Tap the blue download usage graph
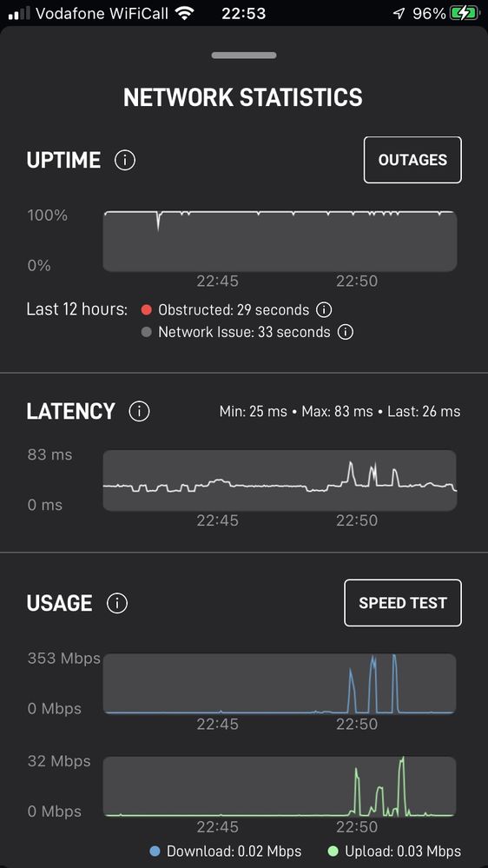Screen dimensions: 488x868 pyautogui.click(x=280, y=684)
